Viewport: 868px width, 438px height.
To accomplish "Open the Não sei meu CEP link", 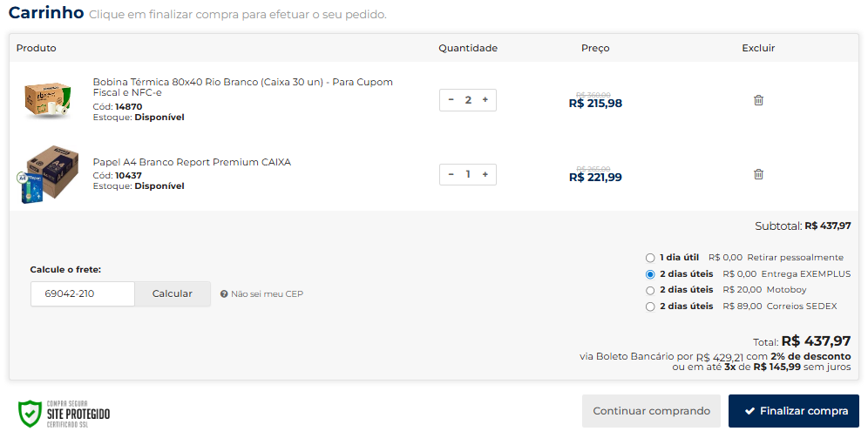I will click(267, 294).
